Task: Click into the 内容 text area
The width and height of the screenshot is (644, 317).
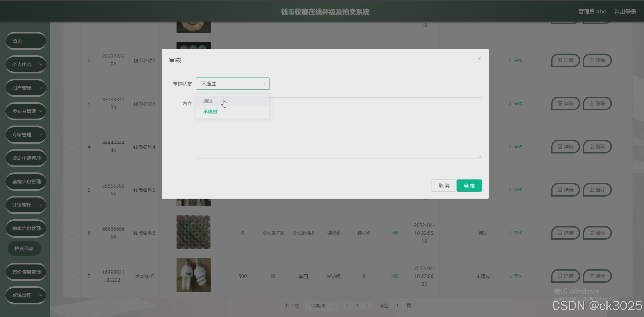Action: coord(339,128)
